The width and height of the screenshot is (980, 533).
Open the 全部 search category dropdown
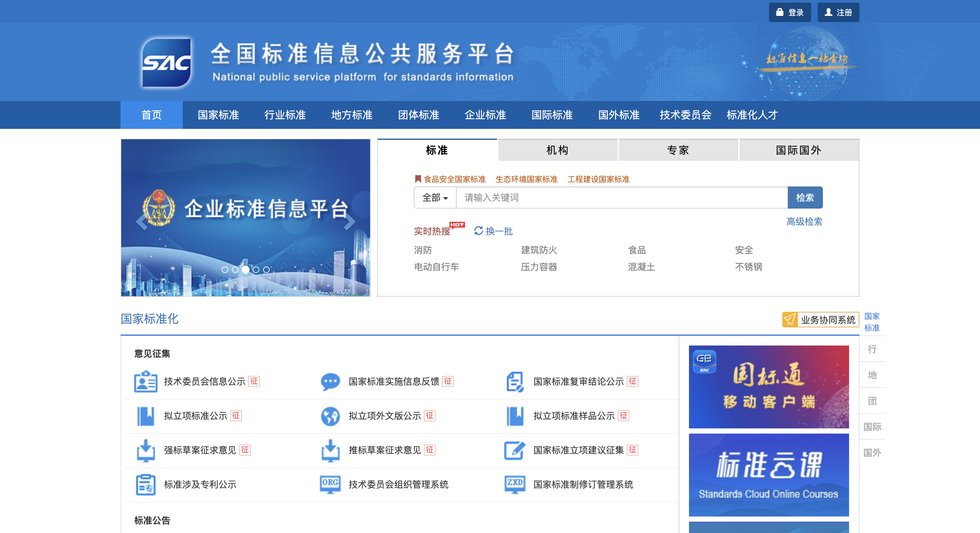(x=435, y=198)
